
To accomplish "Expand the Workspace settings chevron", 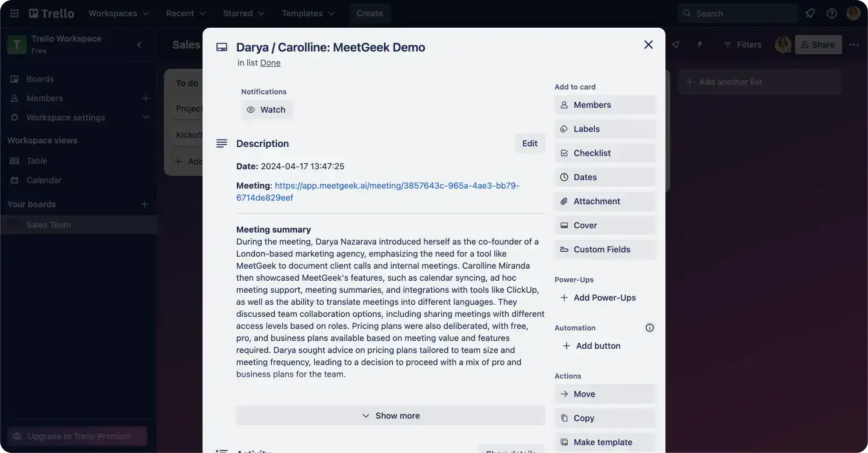I will (x=145, y=117).
